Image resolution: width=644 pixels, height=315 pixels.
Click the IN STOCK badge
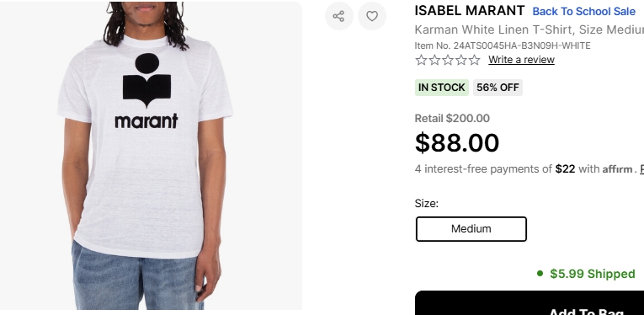(441, 88)
